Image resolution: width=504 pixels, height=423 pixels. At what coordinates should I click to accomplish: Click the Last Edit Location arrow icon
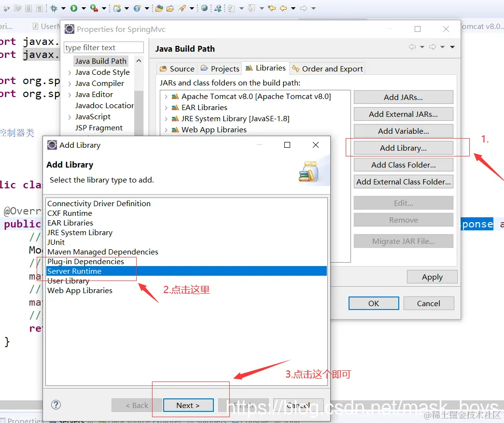tap(272, 8)
